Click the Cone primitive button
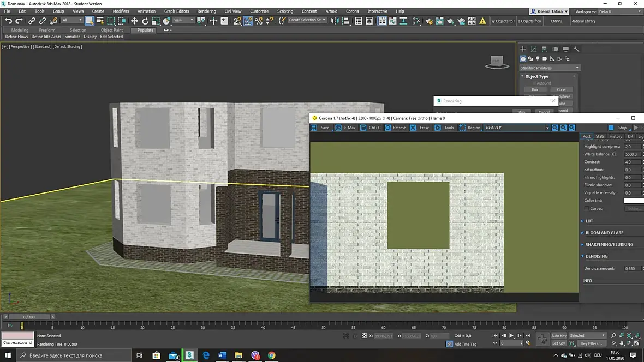Screen dimensions: 644x362 (562, 89)
